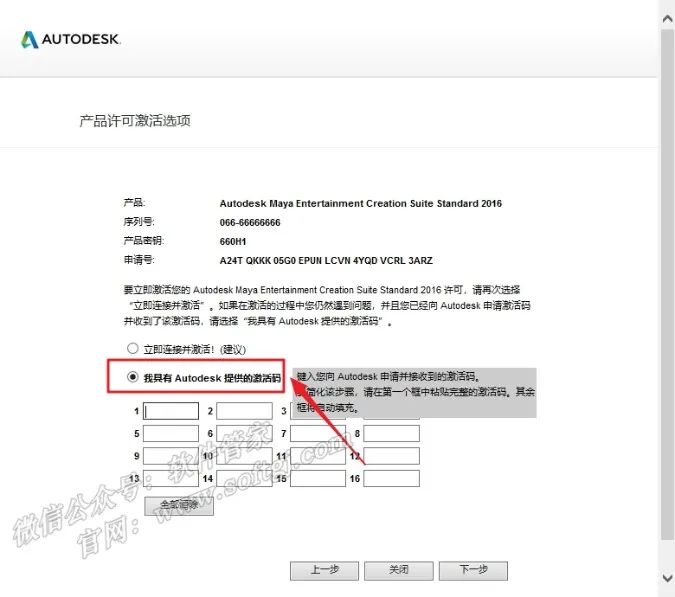This screenshot has width=675, height=597.
Task: Click the scrollbar down arrow
Action: pyautogui.click(x=667, y=577)
